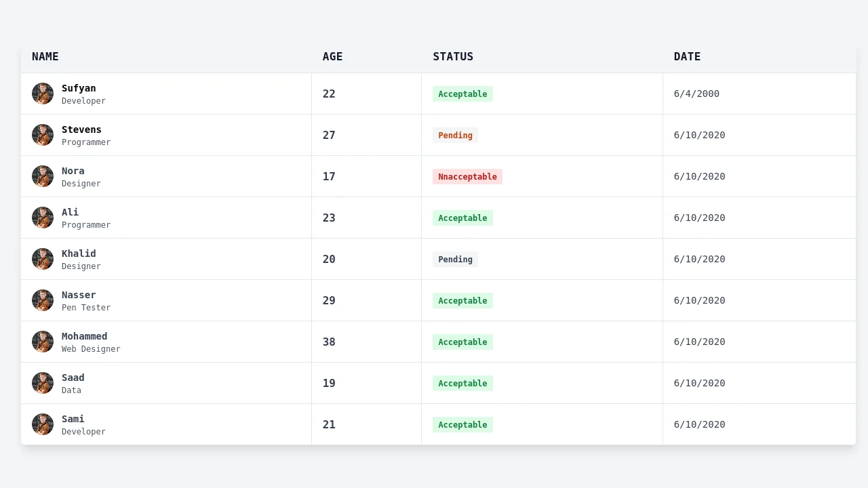Click Nasser's Acceptable green badge

[462, 300]
